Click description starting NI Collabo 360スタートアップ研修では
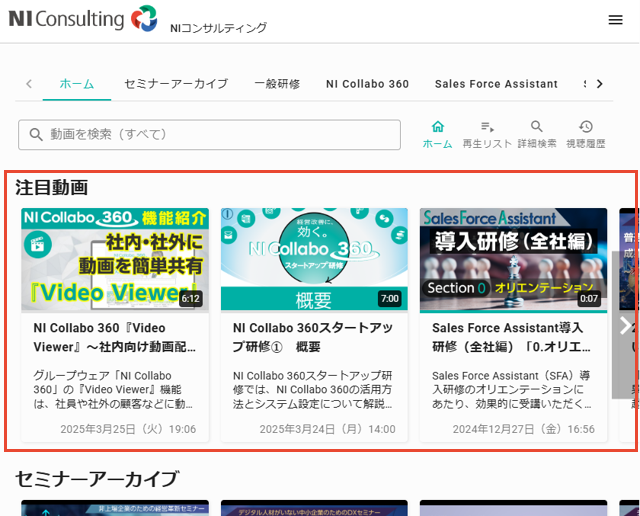Screen dimensions: 640x516 (x=313, y=389)
